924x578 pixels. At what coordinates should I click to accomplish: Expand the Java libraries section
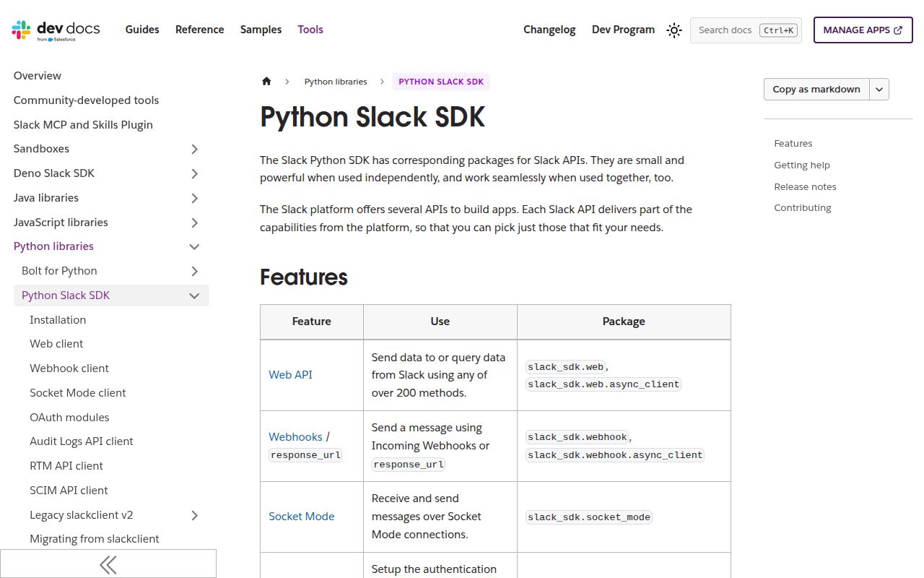click(x=194, y=198)
